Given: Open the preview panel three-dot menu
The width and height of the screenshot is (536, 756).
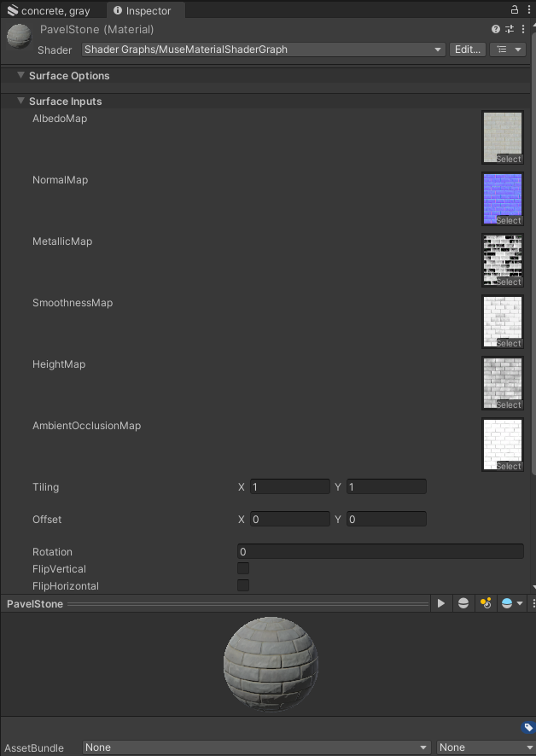Looking at the screenshot, I should 533,603.
